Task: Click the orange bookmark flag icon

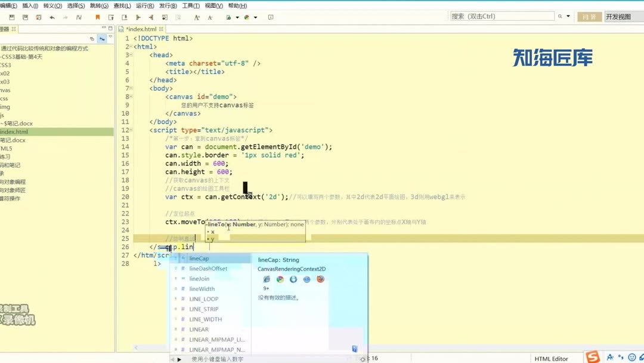Action: [x=98, y=17]
